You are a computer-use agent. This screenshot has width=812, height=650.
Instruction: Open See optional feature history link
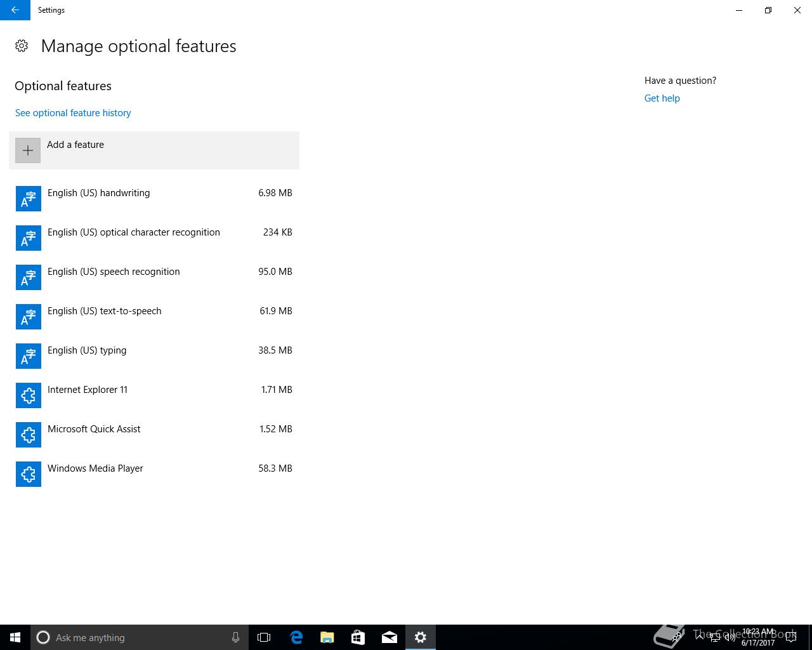(x=73, y=113)
